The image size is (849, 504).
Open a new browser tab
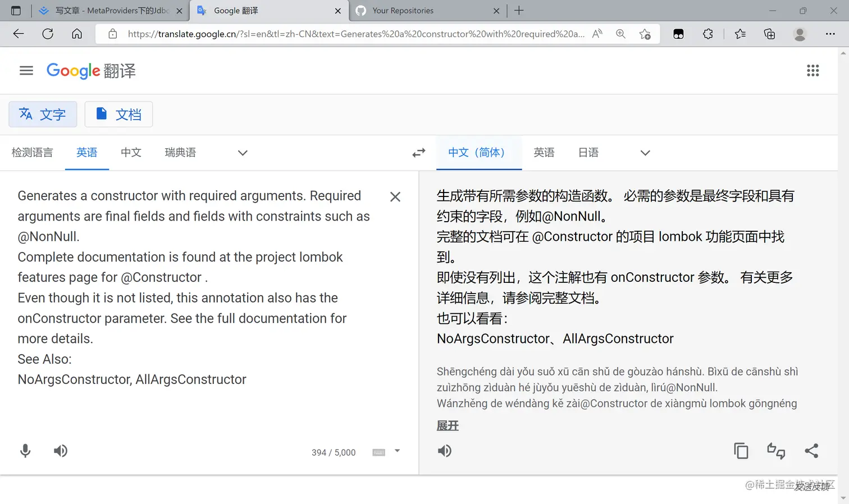click(519, 11)
